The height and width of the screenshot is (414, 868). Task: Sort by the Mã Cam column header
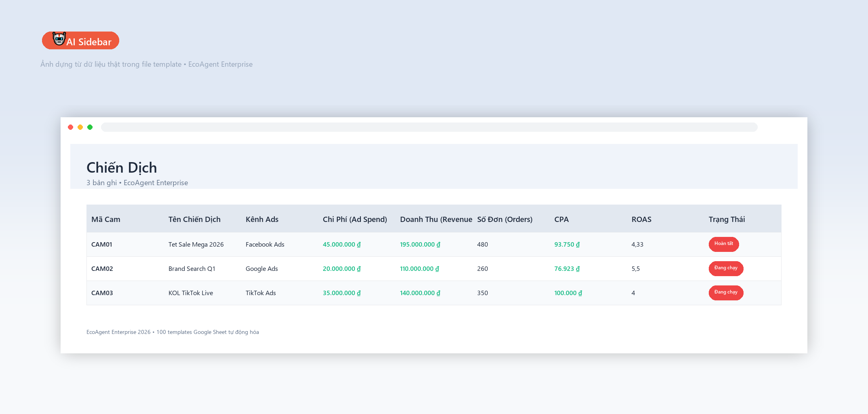[x=106, y=219]
